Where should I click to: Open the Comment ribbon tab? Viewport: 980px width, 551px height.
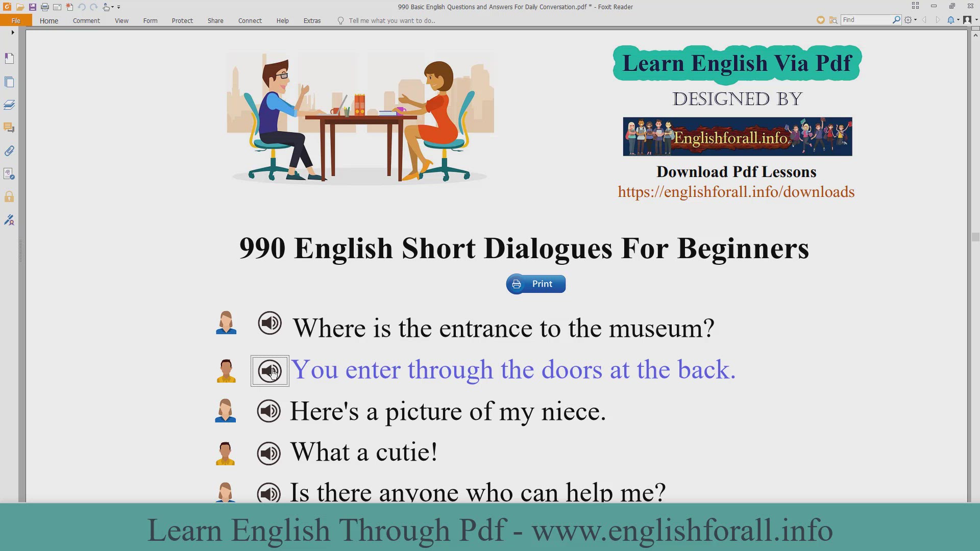click(x=86, y=21)
